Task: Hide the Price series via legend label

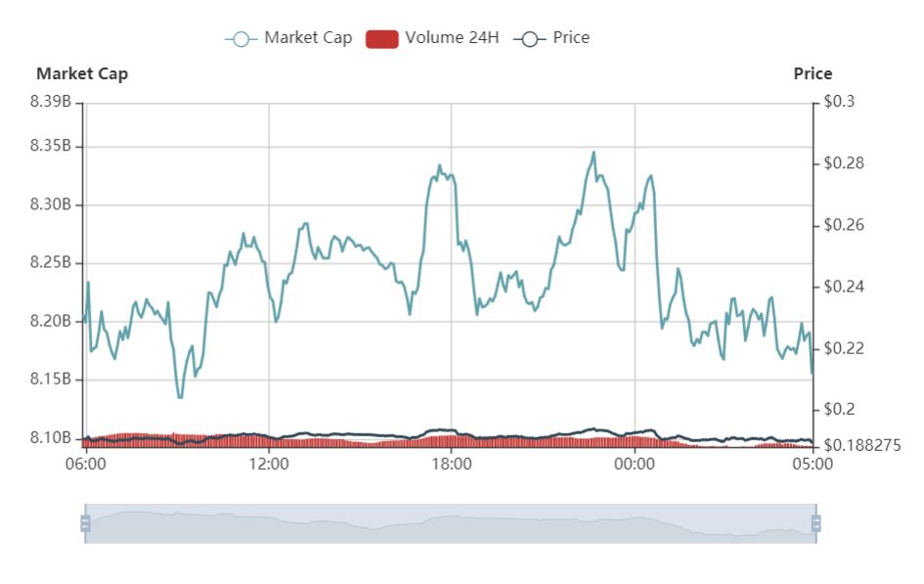Action: [571, 38]
